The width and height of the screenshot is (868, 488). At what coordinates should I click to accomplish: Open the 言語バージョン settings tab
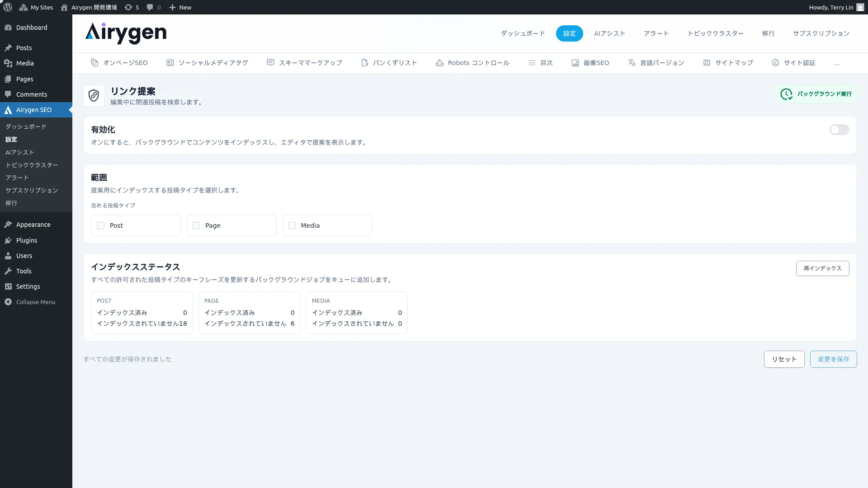click(656, 63)
